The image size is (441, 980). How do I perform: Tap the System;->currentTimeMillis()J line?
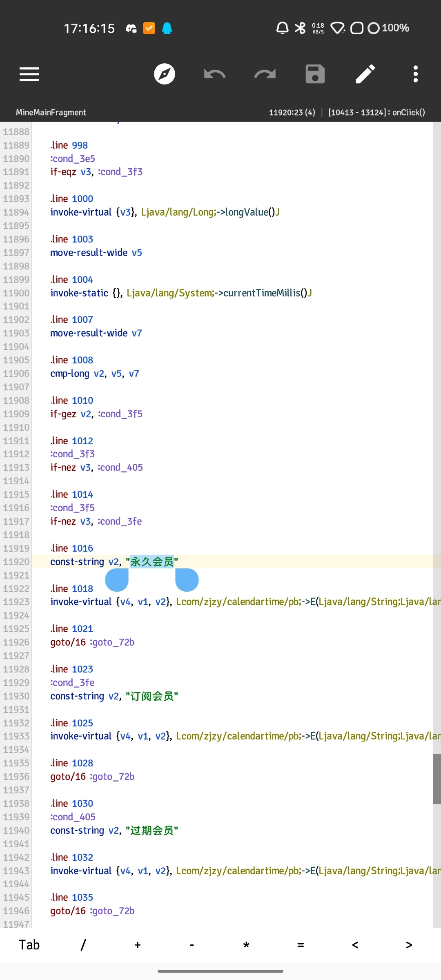point(181,293)
